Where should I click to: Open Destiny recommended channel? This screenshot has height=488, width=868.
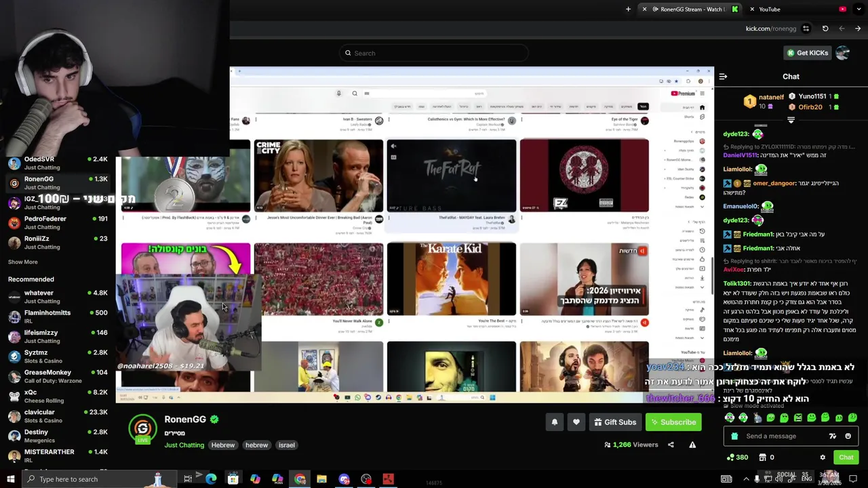tap(58, 435)
